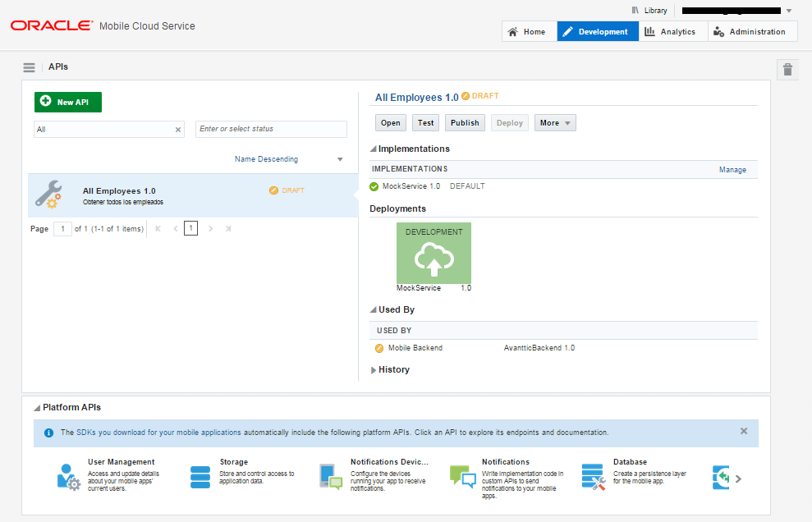Click the Storage platform API icon
Image resolution: width=812 pixels, height=522 pixels.
click(200, 477)
